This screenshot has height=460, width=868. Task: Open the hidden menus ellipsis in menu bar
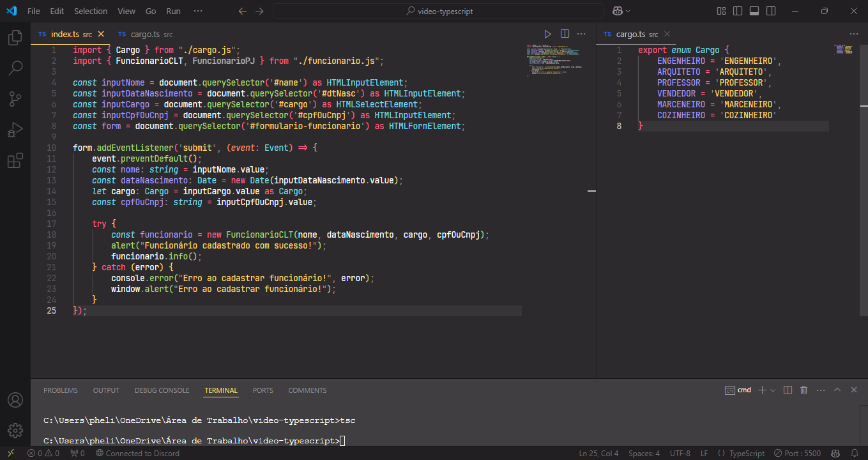(x=198, y=11)
